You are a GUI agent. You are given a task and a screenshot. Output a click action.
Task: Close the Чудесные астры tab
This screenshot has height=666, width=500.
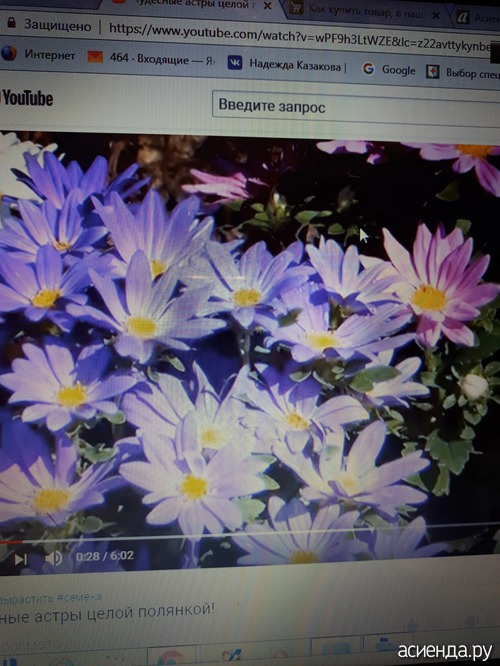(x=268, y=6)
